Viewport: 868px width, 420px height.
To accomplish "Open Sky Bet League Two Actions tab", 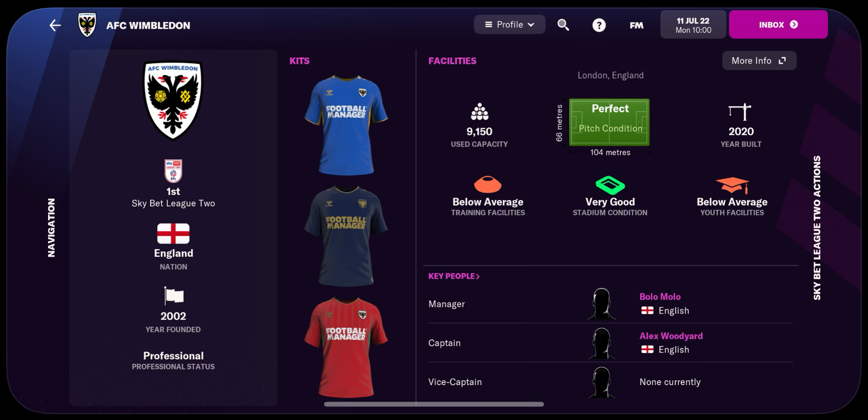I will tap(817, 228).
